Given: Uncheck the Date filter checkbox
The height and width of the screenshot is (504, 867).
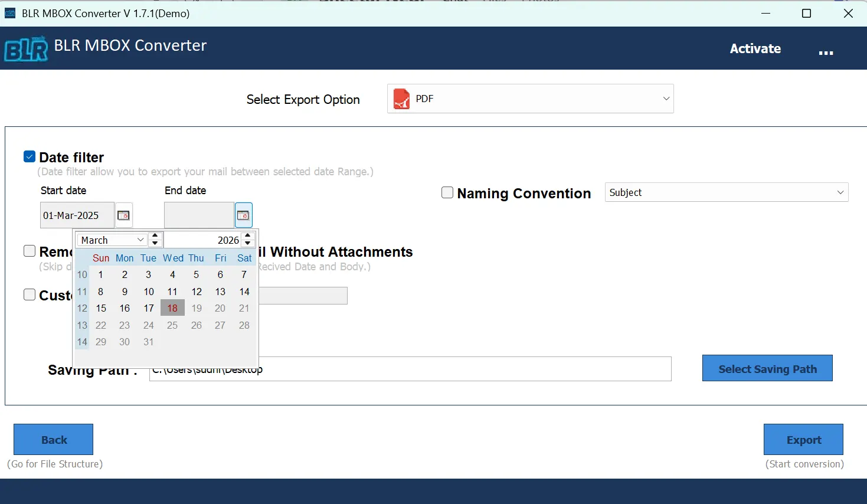Looking at the screenshot, I should click(30, 156).
